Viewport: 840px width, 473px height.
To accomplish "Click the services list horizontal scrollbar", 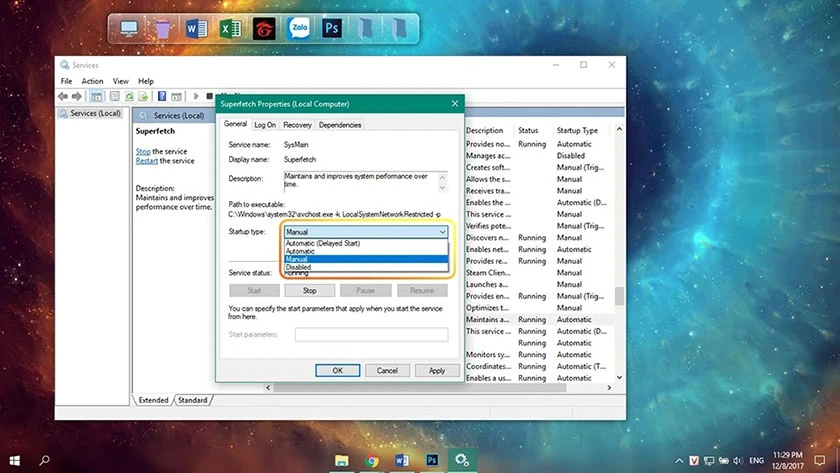I will point(420,387).
